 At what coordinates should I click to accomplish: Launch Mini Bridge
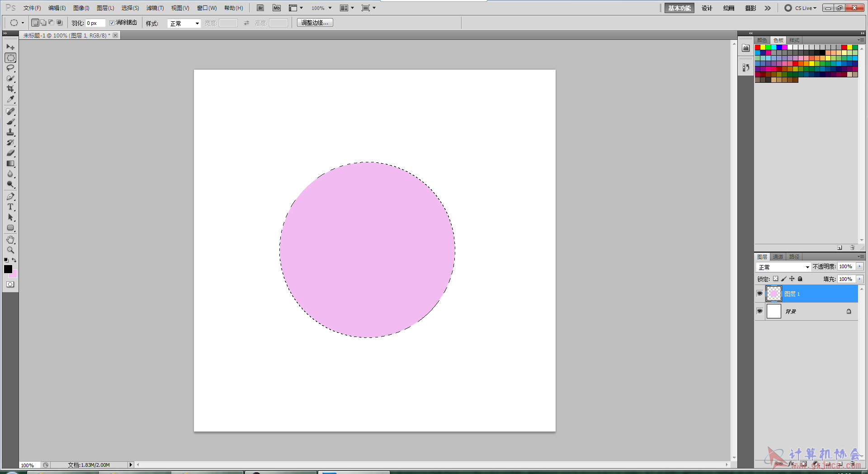point(277,8)
